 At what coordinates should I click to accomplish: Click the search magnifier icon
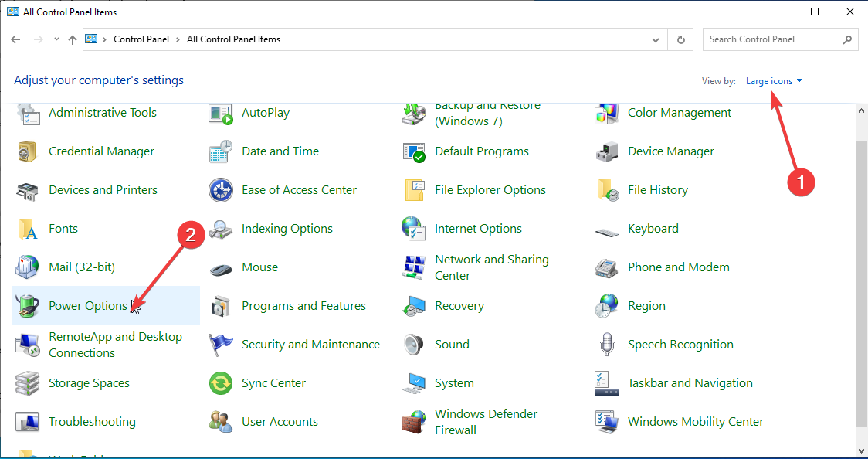point(847,39)
